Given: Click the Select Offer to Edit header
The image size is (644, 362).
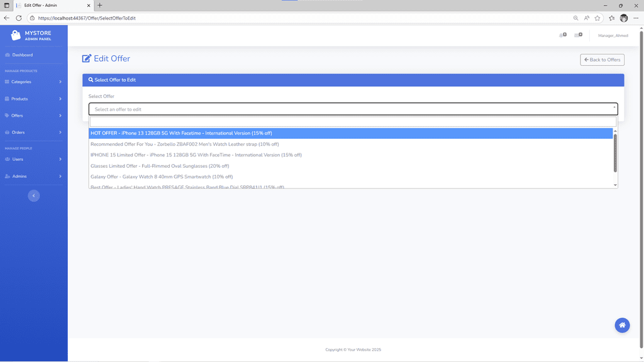Looking at the screenshot, I should click(x=353, y=80).
